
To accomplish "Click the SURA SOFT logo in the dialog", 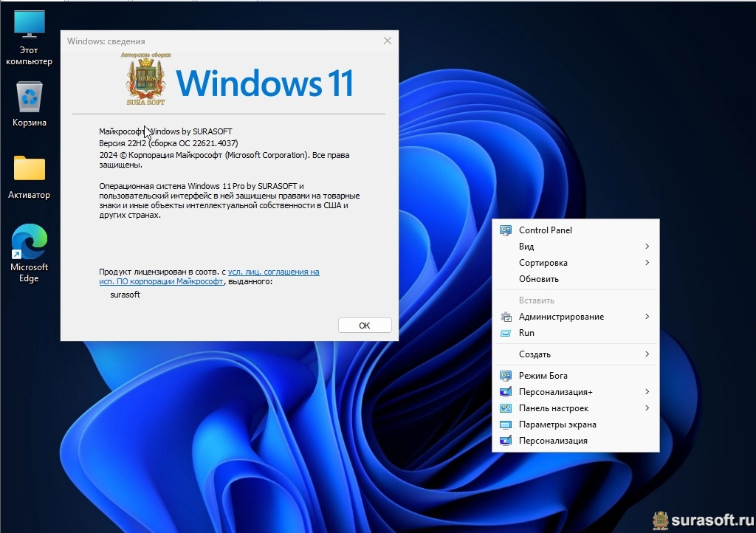I will pos(145,79).
